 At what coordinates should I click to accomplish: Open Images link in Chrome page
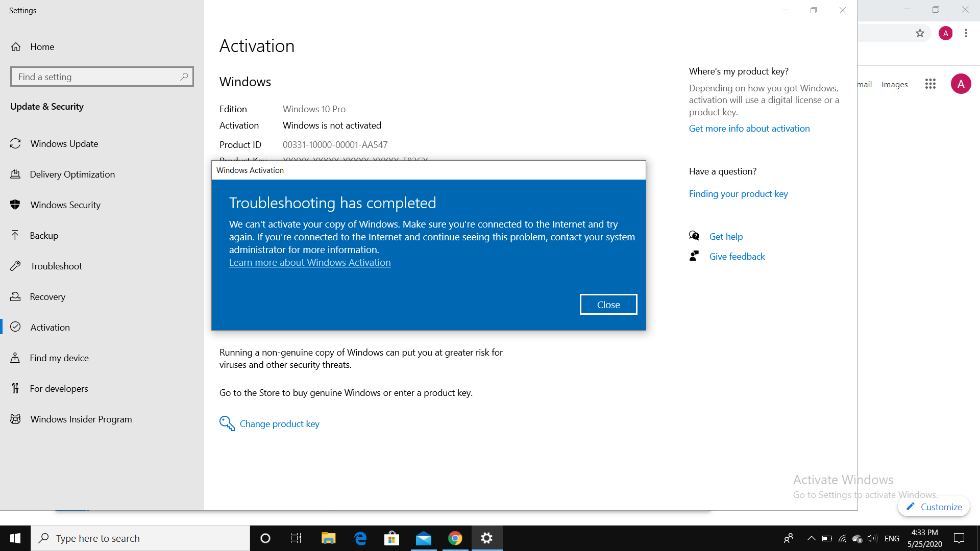[894, 84]
